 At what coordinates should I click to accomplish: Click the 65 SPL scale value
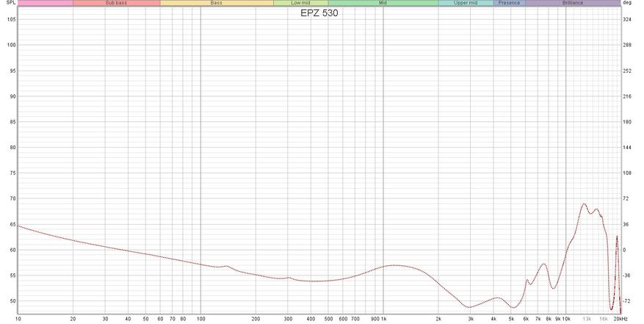tap(12, 225)
